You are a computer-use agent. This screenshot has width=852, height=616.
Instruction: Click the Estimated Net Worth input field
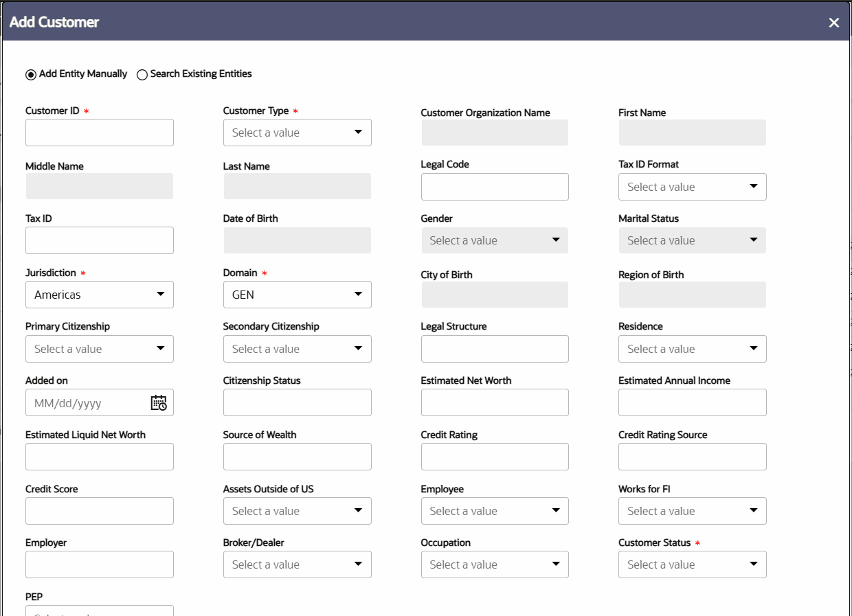coord(495,402)
